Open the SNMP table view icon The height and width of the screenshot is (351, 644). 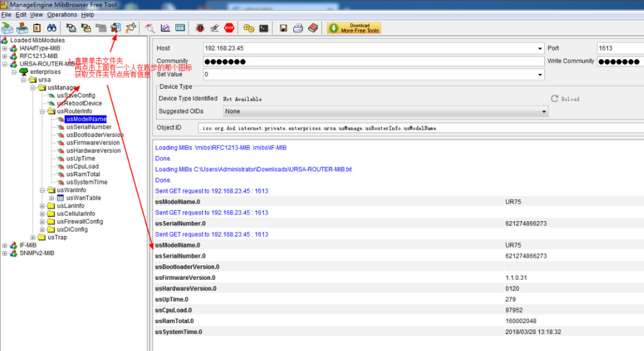(x=180, y=28)
